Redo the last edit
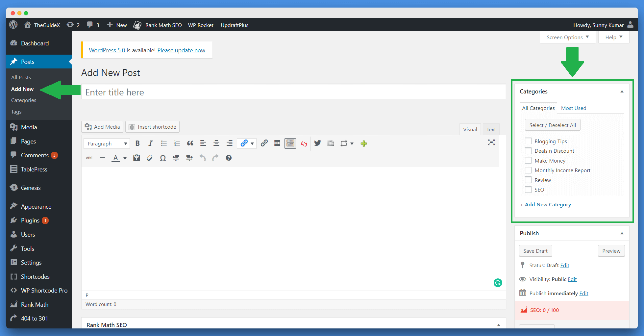The image size is (644, 336). tap(215, 158)
